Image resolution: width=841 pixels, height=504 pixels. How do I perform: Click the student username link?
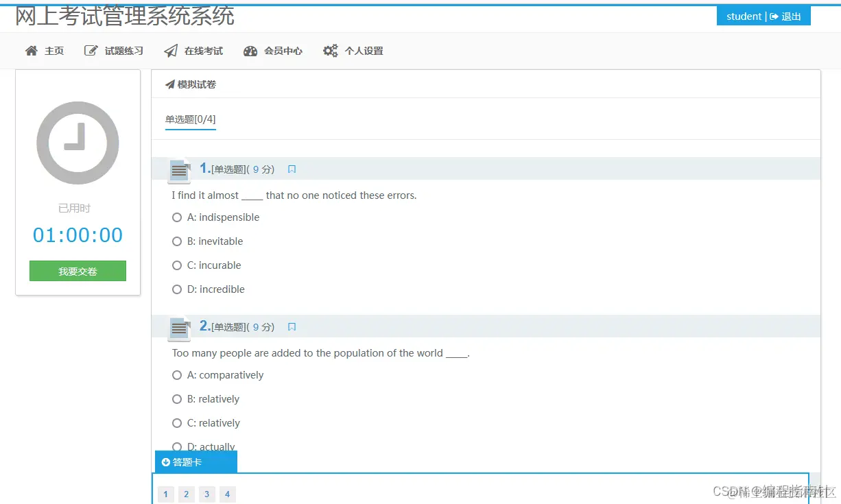click(744, 16)
